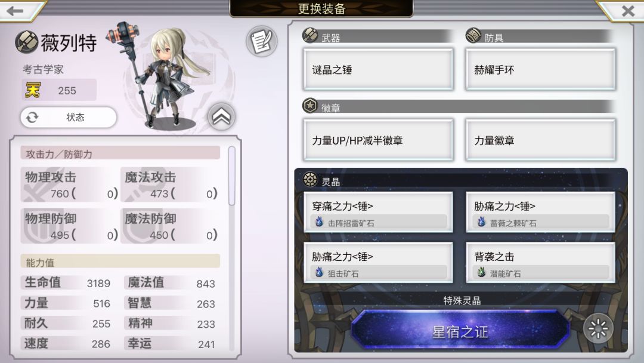Click the stats panel scrollbar
Image resolution: width=644 pixels, height=363 pixels.
231,176
